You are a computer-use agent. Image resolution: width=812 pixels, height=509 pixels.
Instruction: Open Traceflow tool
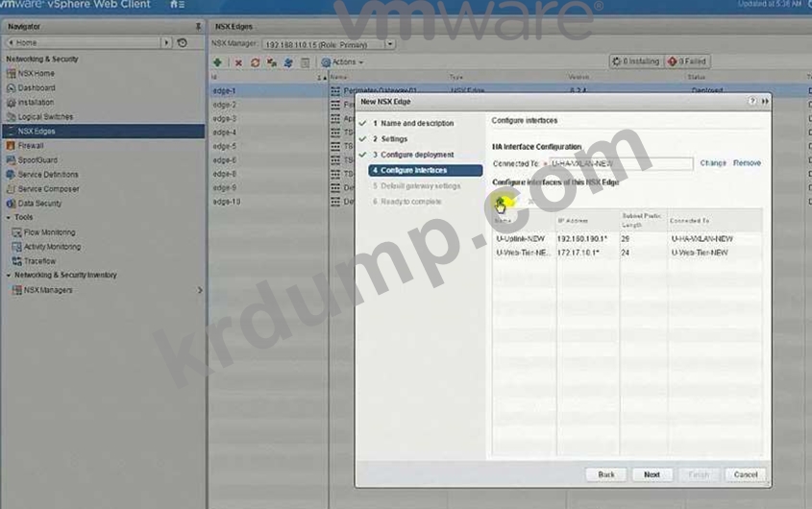pyautogui.click(x=39, y=261)
